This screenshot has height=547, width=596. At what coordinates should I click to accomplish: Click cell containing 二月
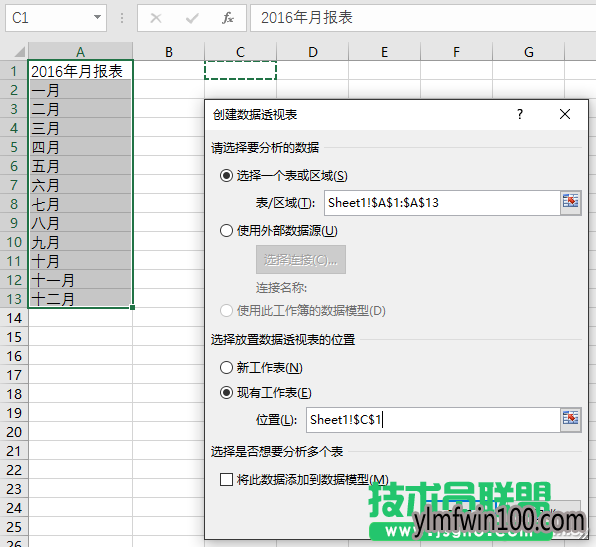point(80,109)
